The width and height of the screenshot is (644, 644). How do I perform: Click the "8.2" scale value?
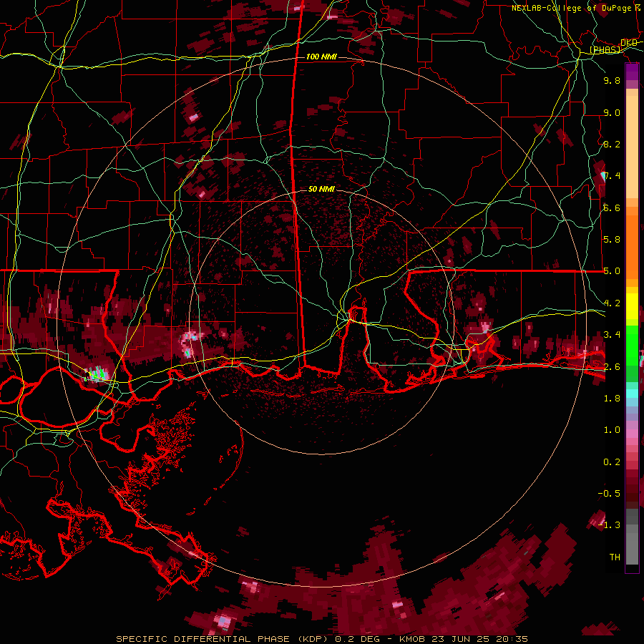612,144
